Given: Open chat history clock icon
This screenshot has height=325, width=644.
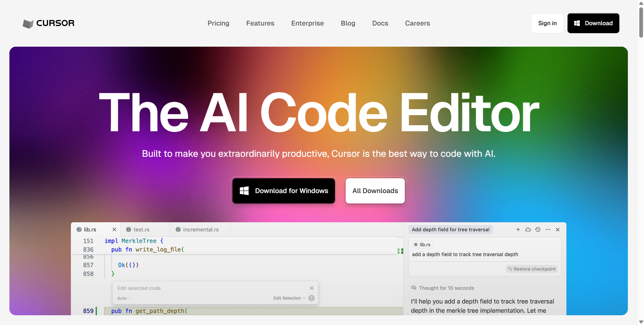Looking at the screenshot, I should click(x=538, y=230).
